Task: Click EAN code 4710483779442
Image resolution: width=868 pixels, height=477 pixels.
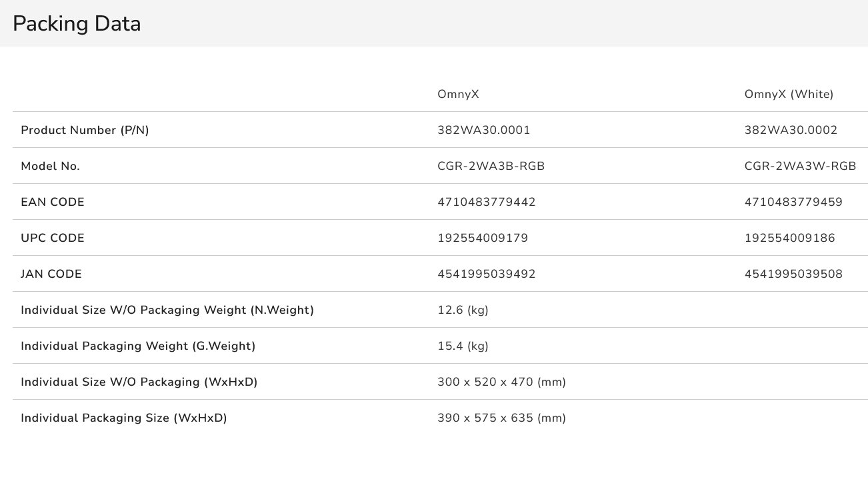Action: [486, 203]
